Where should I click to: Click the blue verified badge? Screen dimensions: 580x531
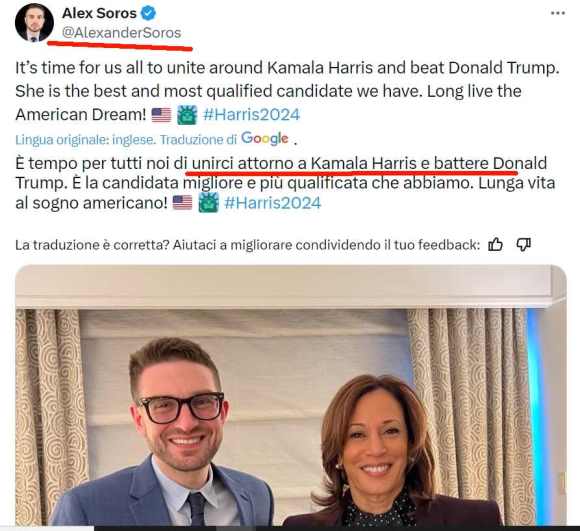[x=148, y=13]
